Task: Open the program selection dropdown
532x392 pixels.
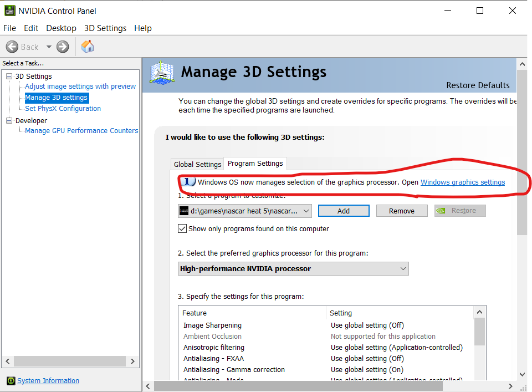Action: (x=244, y=211)
